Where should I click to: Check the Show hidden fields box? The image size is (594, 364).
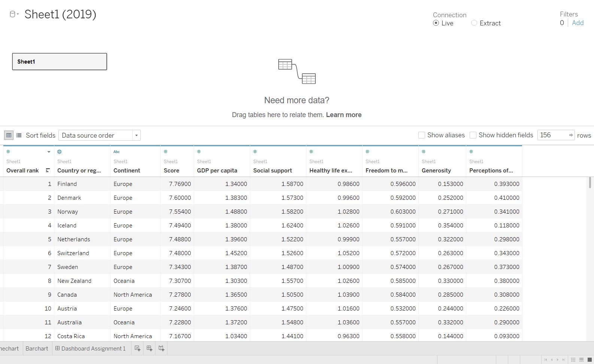(x=473, y=135)
